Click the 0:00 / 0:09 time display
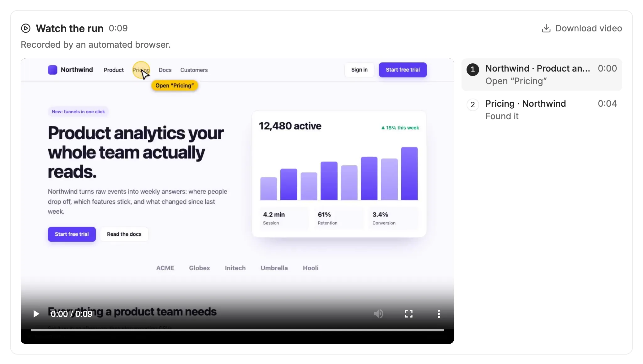Image resolution: width=643 pixels, height=364 pixels. [x=72, y=314]
